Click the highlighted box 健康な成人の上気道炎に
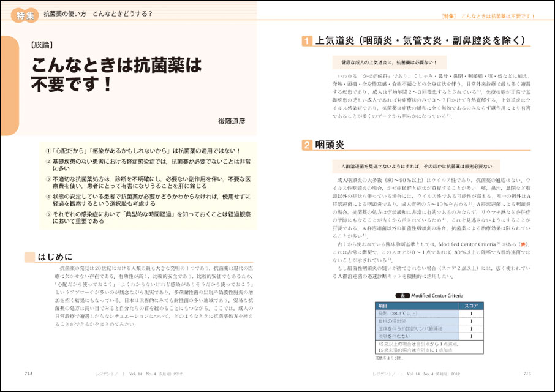This screenshot has width=555, height=392. (392, 62)
